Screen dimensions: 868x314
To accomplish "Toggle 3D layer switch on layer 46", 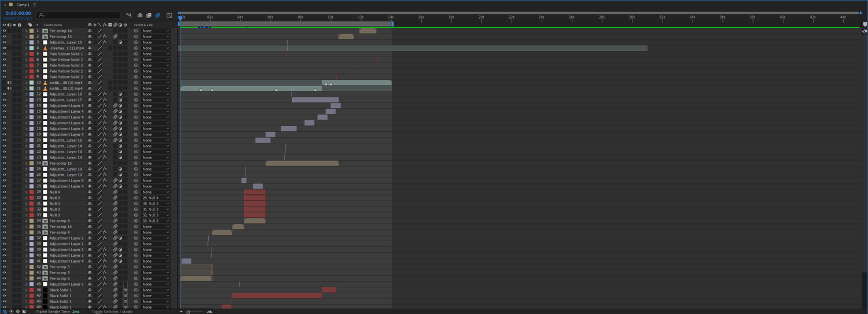I will (126, 290).
